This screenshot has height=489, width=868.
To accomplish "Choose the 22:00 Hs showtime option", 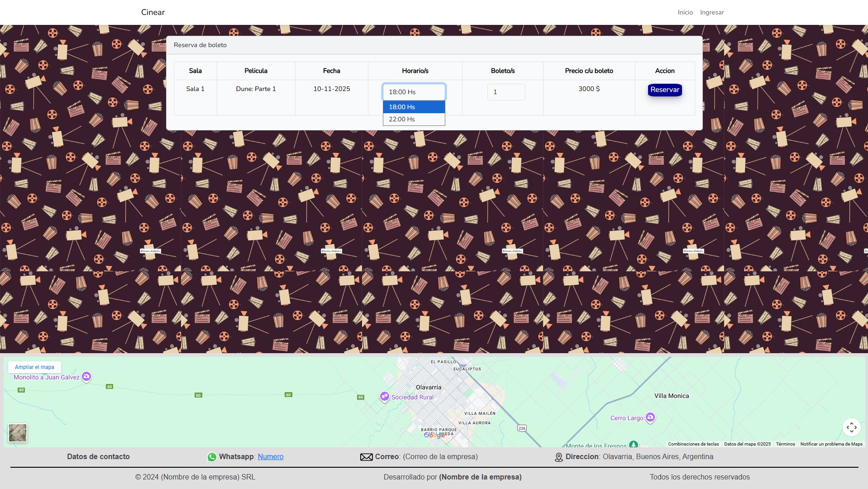I will pos(414,119).
